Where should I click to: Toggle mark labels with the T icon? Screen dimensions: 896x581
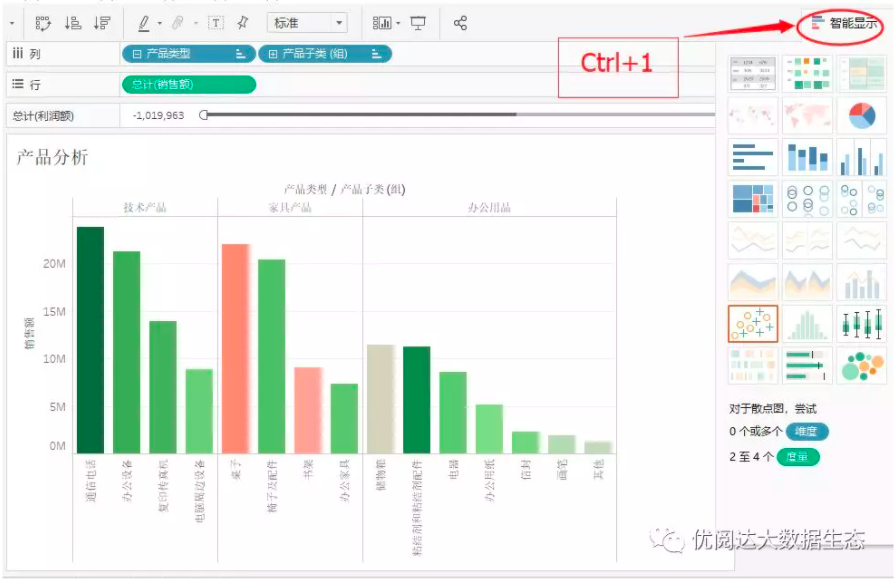tap(215, 23)
